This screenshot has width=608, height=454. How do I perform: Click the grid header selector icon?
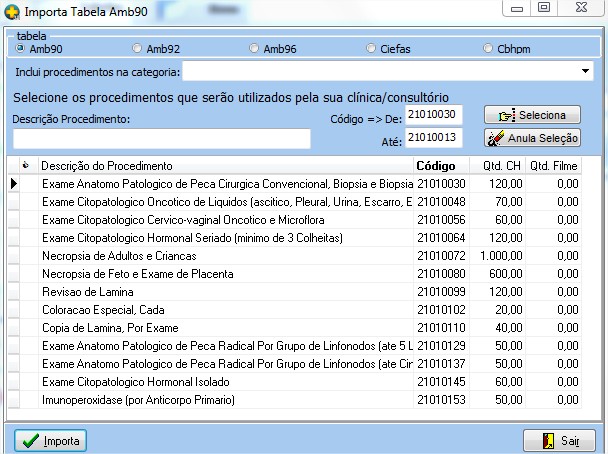coord(24,165)
